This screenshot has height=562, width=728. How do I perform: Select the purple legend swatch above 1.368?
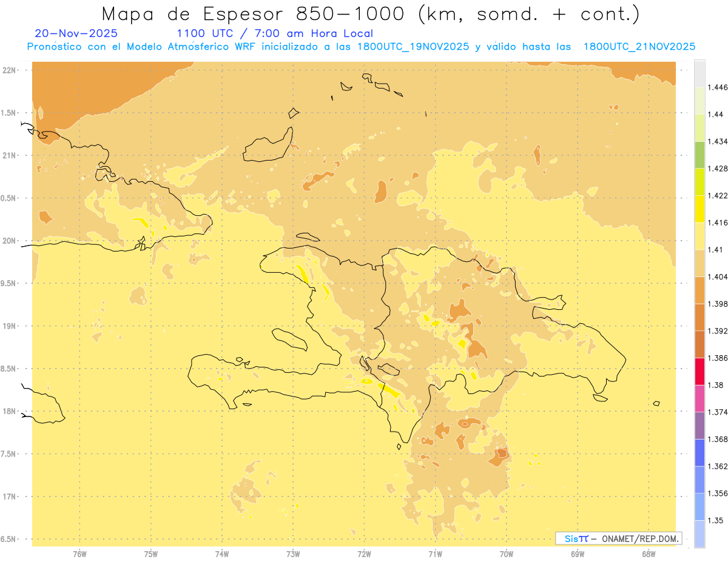point(700,426)
